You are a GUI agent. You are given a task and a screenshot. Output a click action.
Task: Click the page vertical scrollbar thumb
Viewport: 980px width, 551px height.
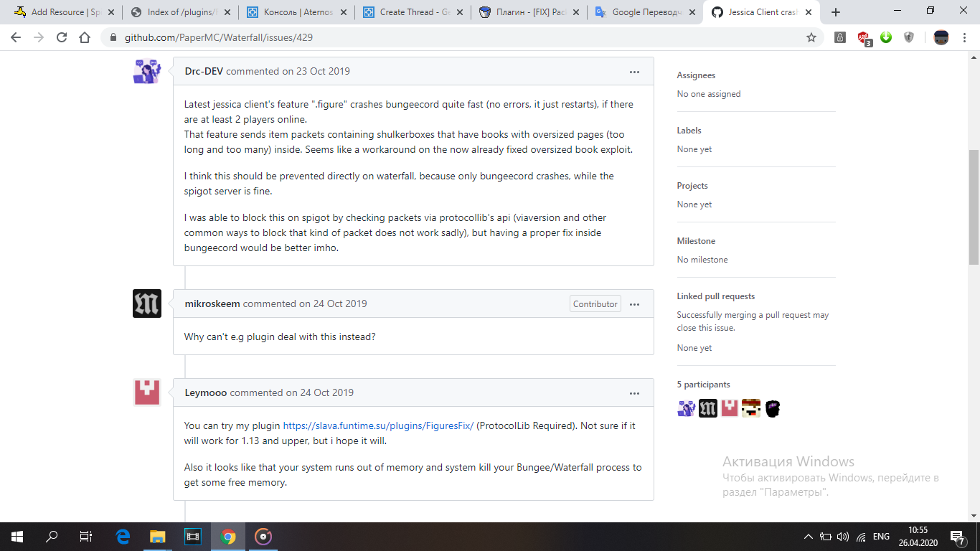(x=974, y=207)
